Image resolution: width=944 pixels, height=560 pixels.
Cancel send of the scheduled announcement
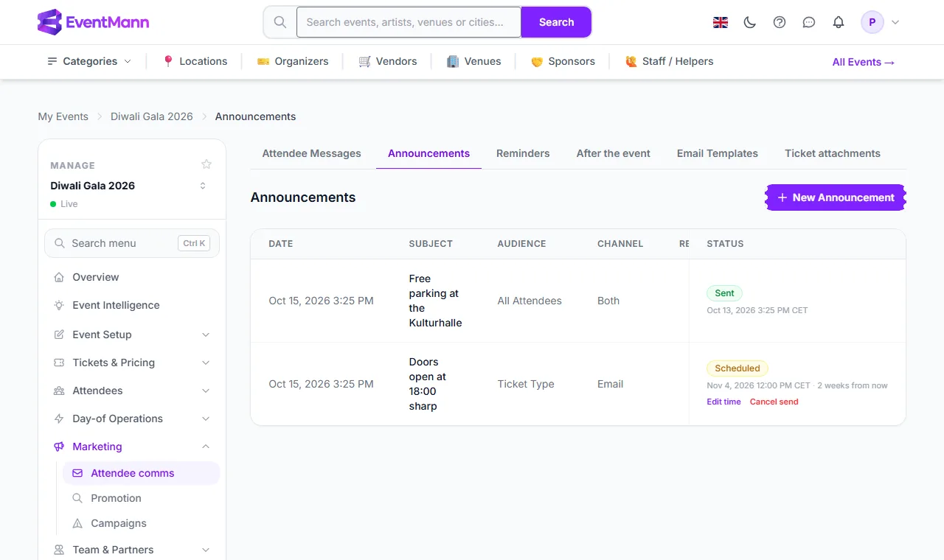[774, 402]
